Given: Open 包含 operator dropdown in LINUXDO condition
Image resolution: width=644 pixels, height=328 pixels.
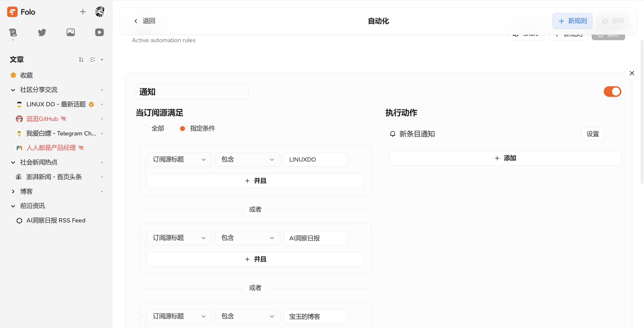Looking at the screenshot, I should [248, 160].
